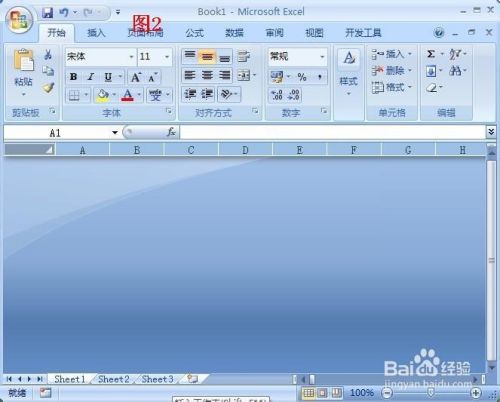Zoom in with plus button
500x402 pixels.
(476, 393)
